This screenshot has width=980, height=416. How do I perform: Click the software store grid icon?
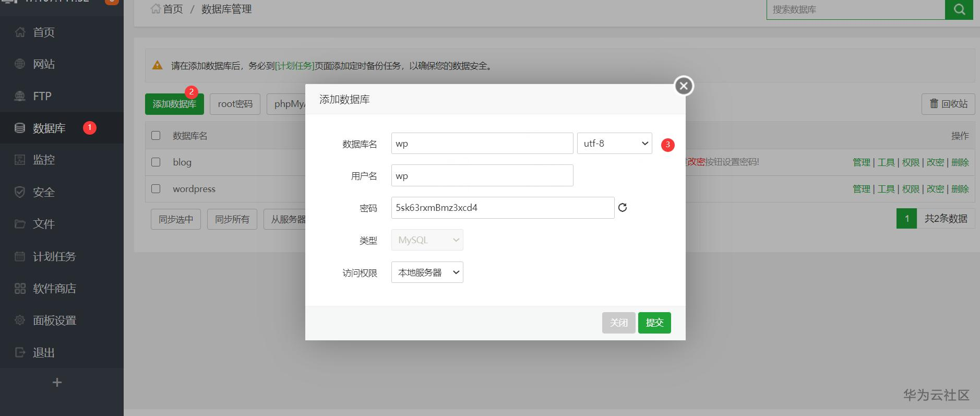(x=20, y=288)
